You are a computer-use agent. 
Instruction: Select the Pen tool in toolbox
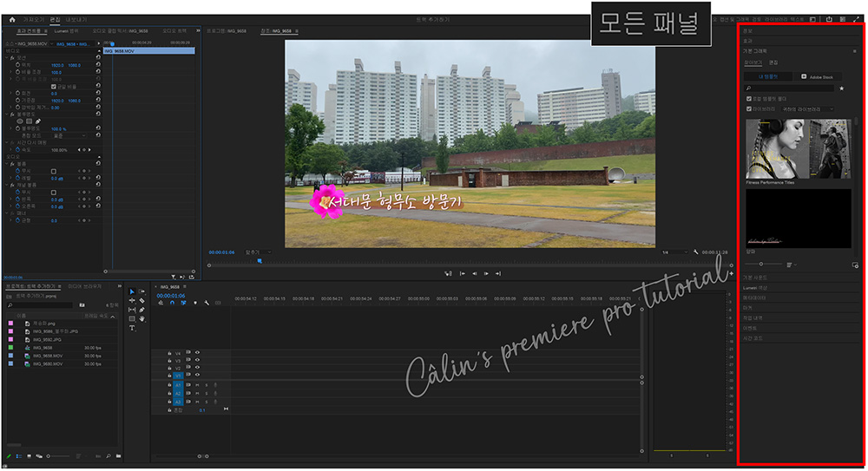pos(141,310)
